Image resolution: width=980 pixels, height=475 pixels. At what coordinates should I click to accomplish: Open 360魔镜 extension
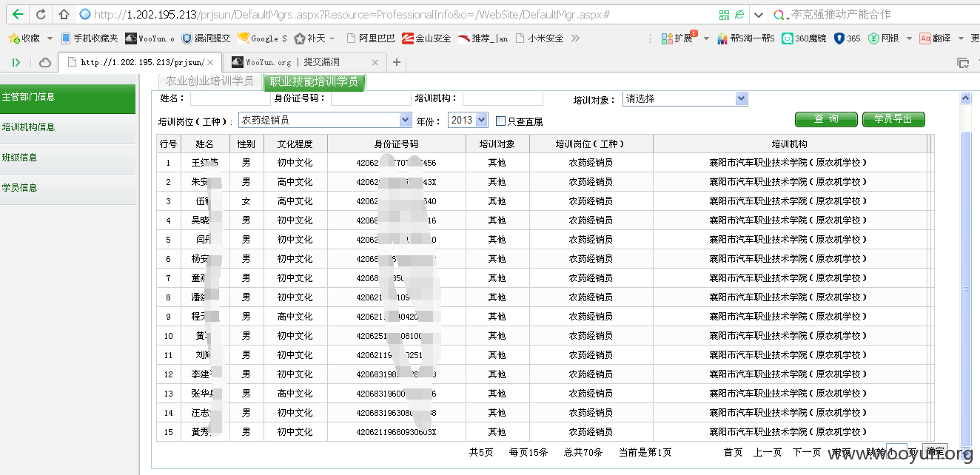pos(804,38)
